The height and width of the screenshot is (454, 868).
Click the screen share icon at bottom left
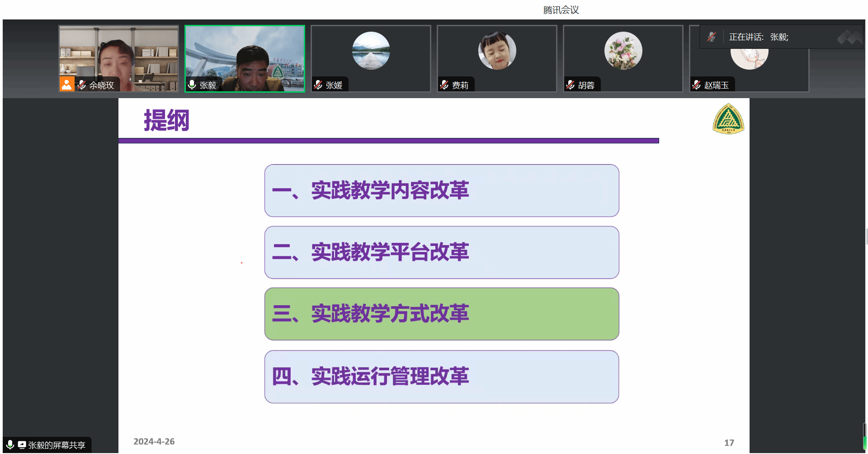(x=22, y=445)
